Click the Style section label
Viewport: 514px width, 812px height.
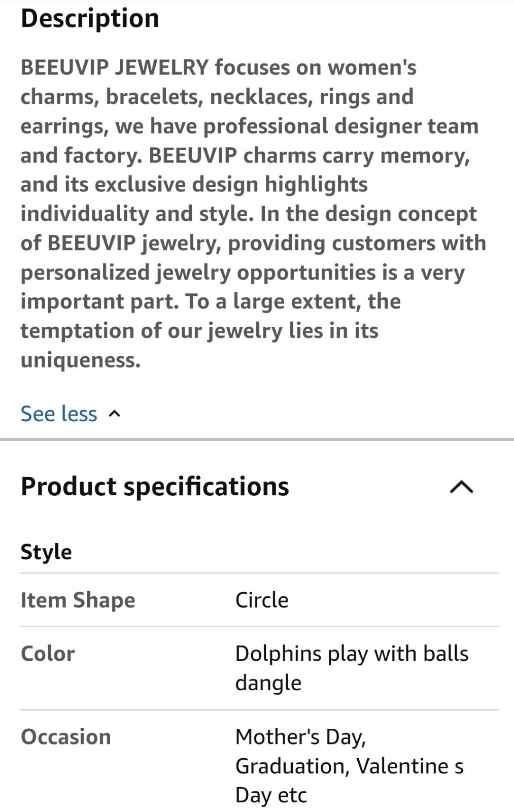(x=46, y=552)
